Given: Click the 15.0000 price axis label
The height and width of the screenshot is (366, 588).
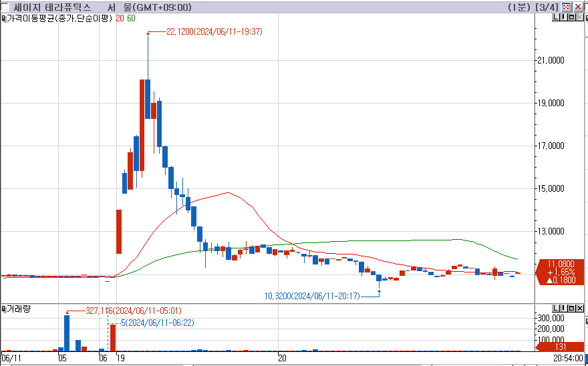Looking at the screenshot, I should [551, 188].
